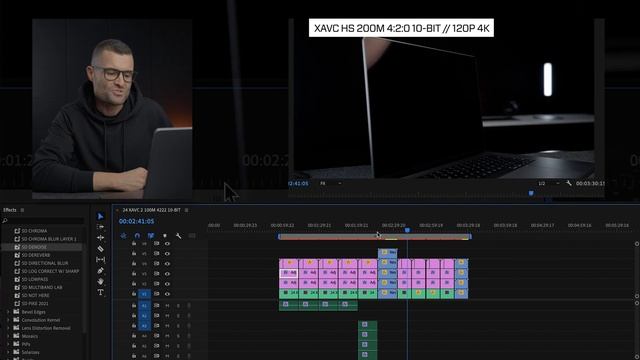
Task: Open the sequence panel menu
Action: point(187,210)
